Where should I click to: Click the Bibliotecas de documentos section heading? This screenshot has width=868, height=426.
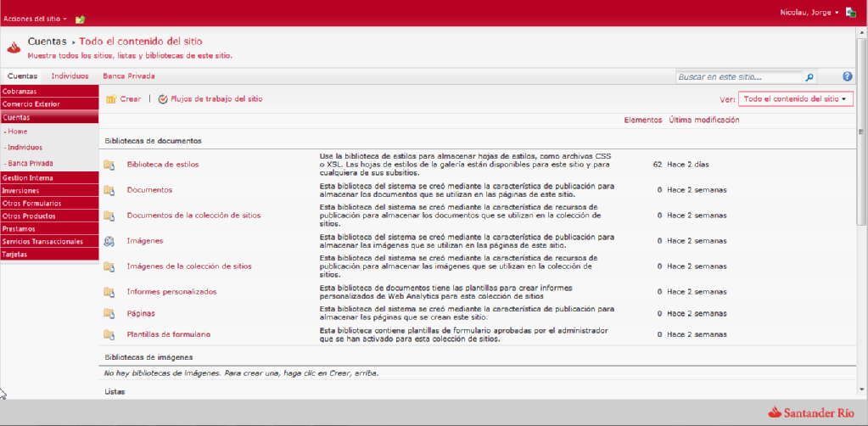[154, 141]
